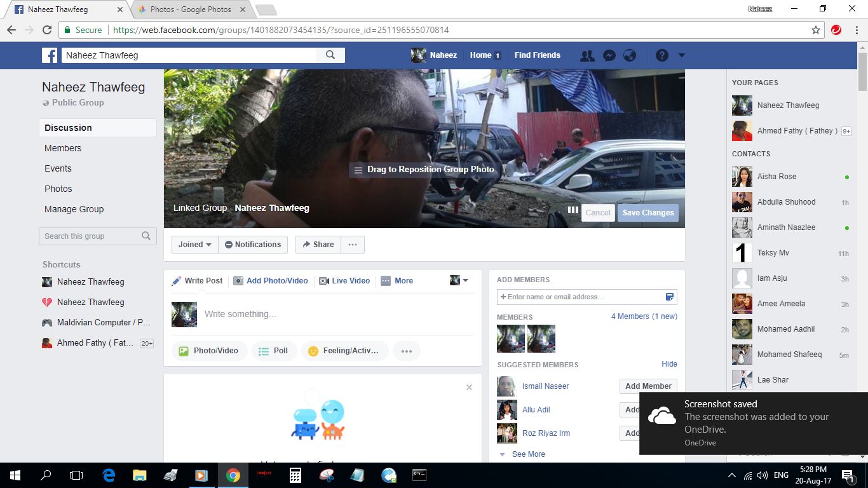Go back with the browser back arrow
Screen dimensions: 868x488
click(11, 30)
